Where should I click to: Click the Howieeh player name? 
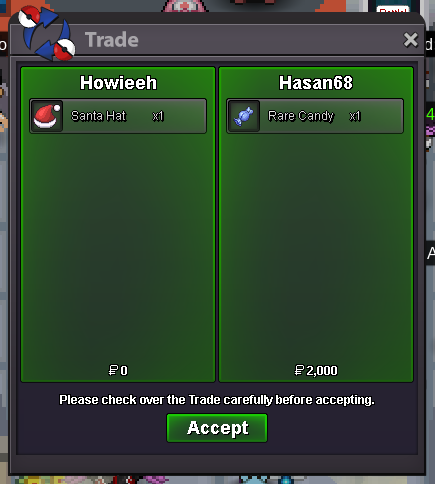(x=118, y=83)
